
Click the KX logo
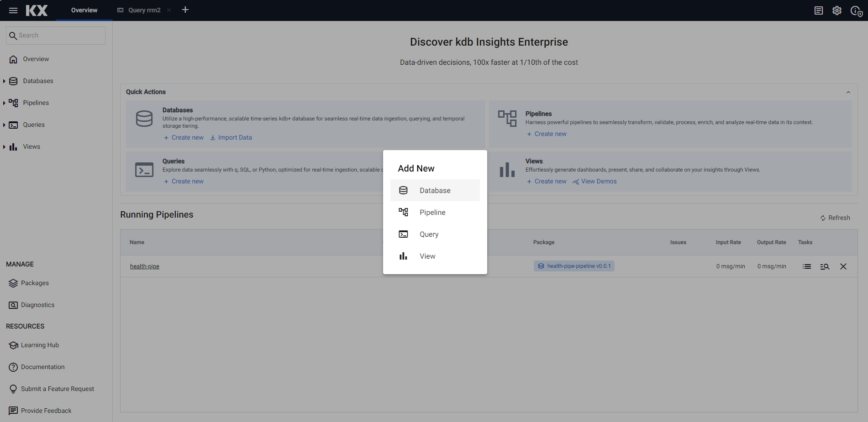(x=37, y=10)
